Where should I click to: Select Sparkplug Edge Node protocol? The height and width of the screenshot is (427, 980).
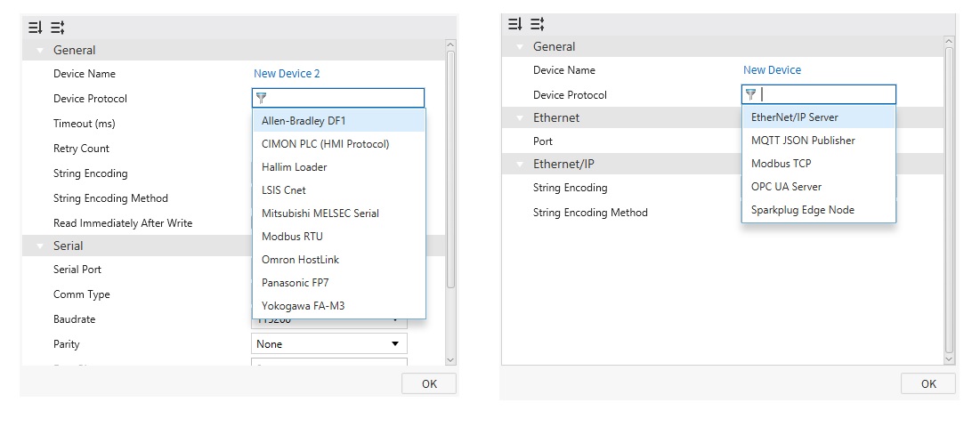click(819, 209)
